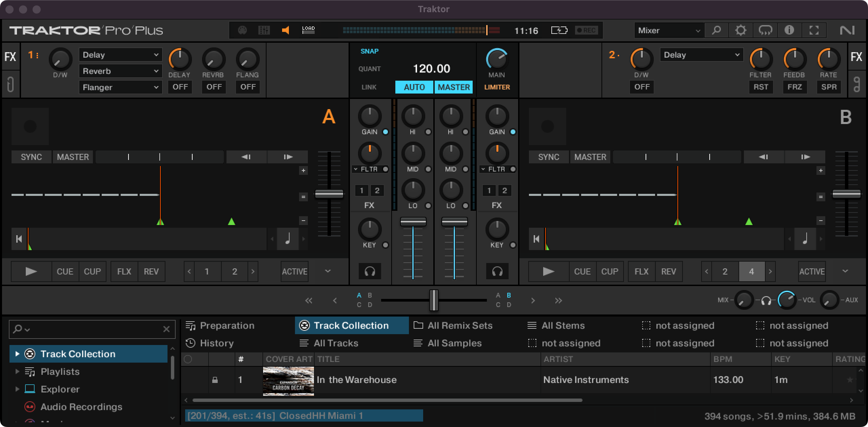Open preferences with the gear icon

(x=741, y=30)
